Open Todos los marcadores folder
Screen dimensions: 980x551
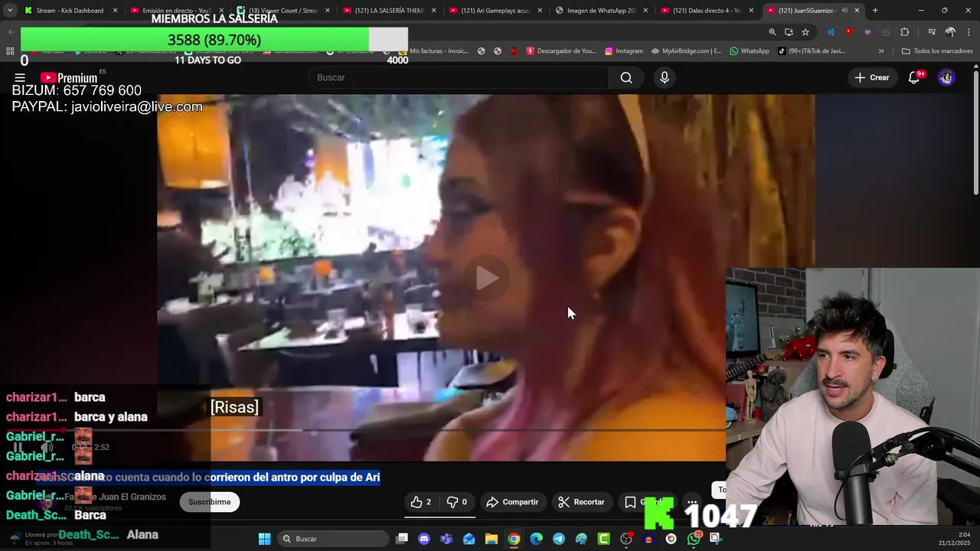(937, 51)
